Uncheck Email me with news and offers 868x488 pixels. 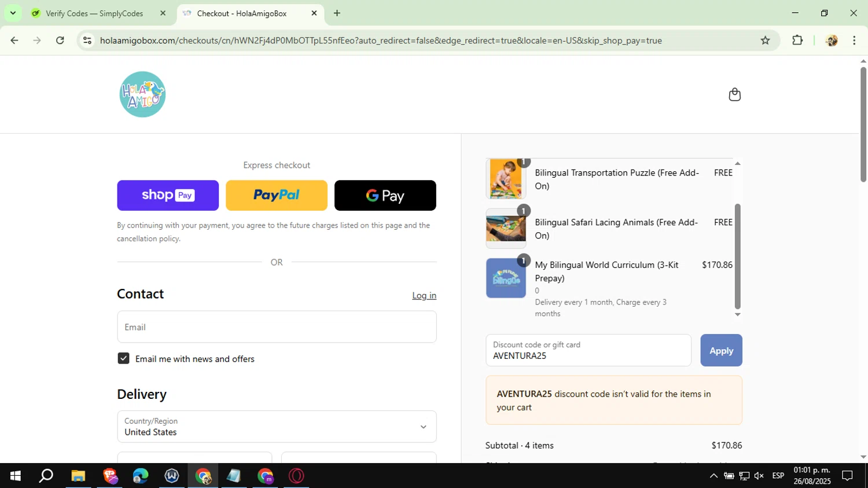coord(123,358)
